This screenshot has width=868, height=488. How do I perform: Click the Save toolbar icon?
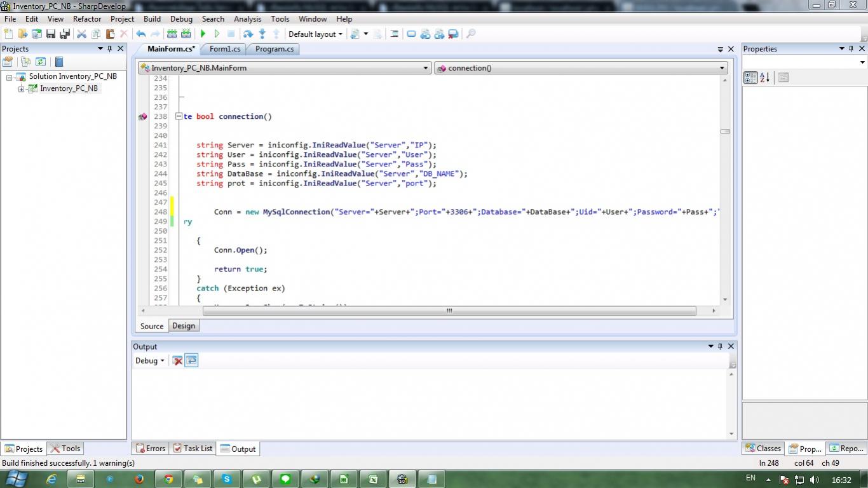(x=51, y=34)
